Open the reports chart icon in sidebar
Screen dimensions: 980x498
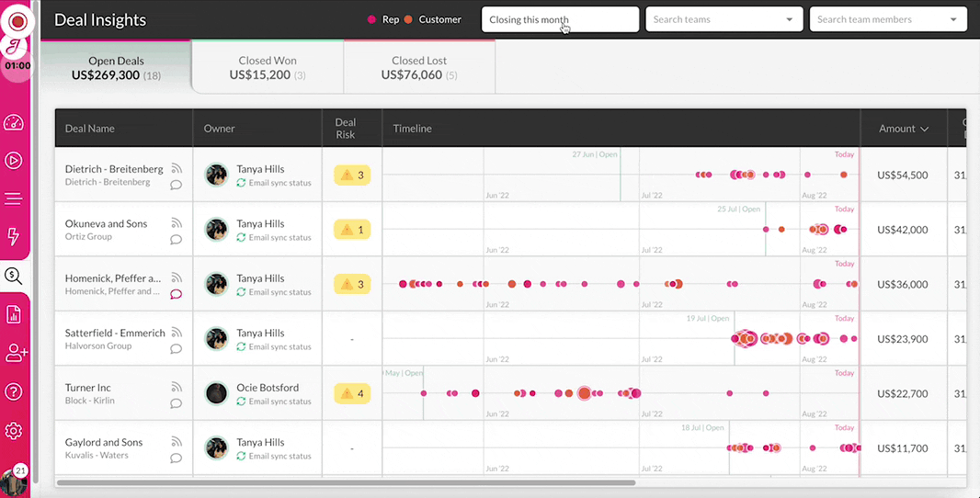pos(14,314)
